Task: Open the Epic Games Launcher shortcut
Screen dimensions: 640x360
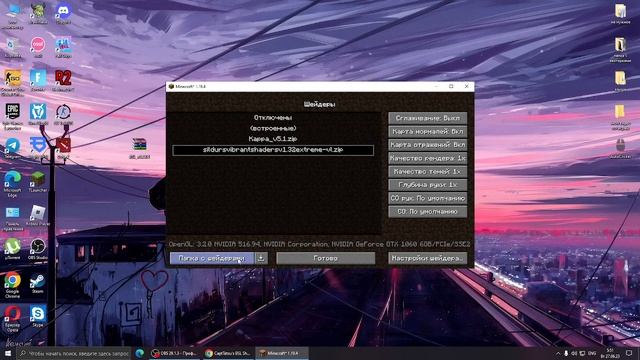Action: click(x=13, y=116)
